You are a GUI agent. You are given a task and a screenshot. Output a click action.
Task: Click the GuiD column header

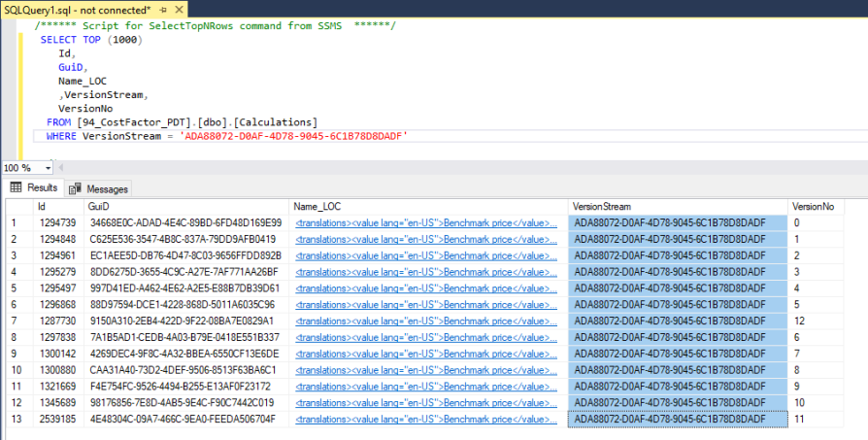pos(186,207)
